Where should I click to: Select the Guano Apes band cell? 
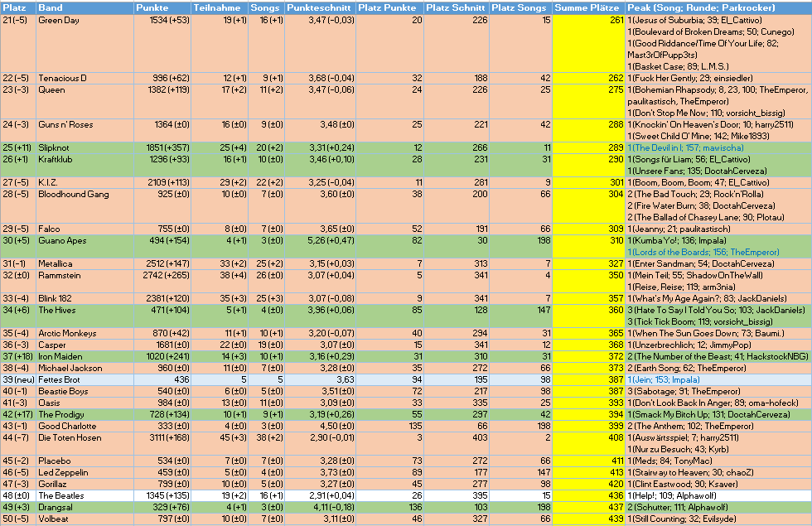[x=85, y=247]
